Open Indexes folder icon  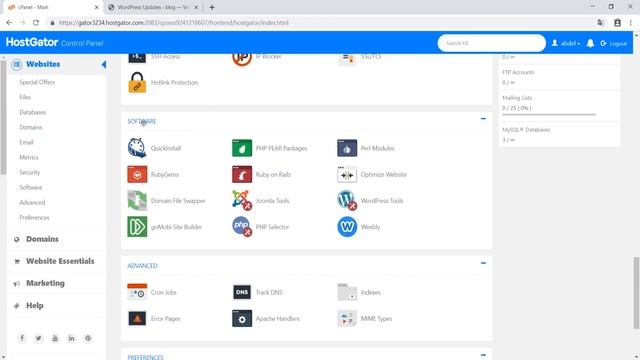347,292
